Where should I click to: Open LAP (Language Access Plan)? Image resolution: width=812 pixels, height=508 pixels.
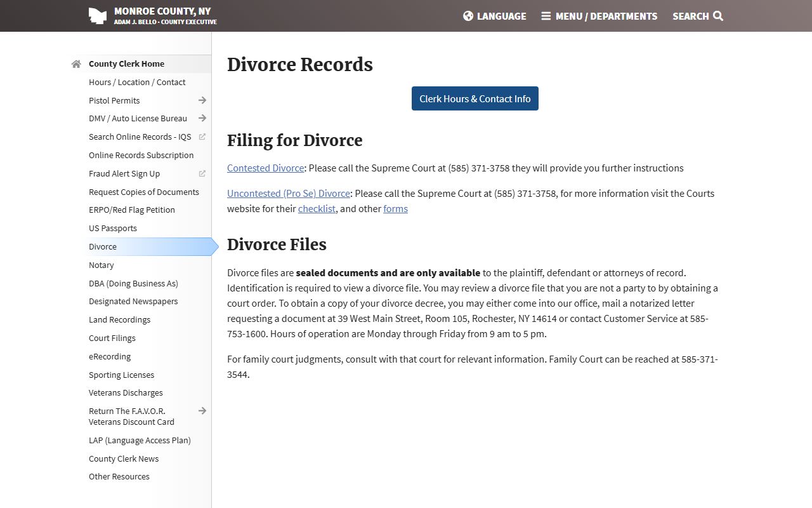pos(140,440)
